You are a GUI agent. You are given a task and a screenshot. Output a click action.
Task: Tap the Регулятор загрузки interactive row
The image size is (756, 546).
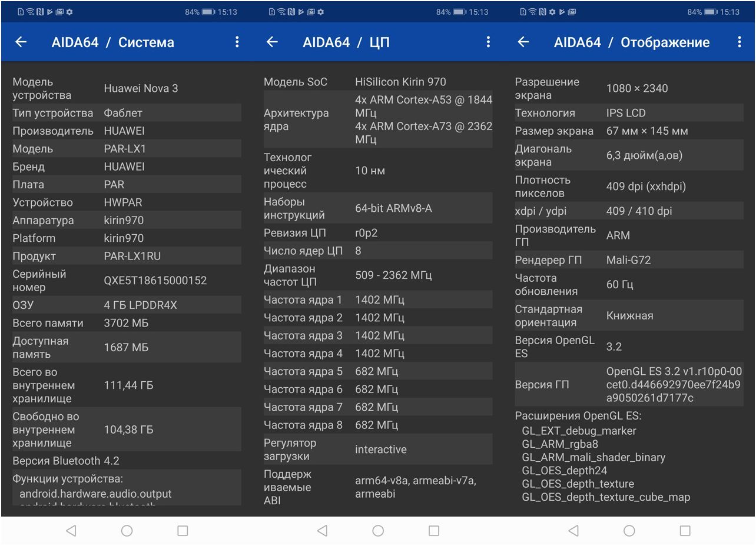[x=377, y=450]
